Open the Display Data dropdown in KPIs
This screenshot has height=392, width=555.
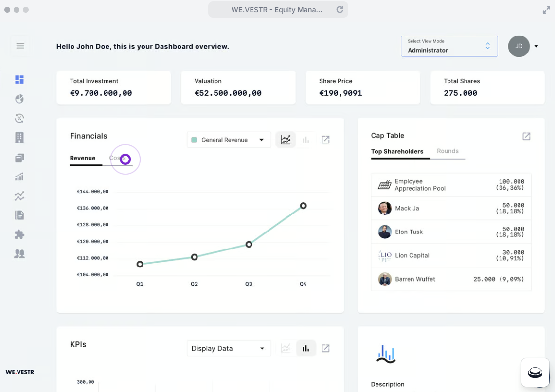coord(229,348)
